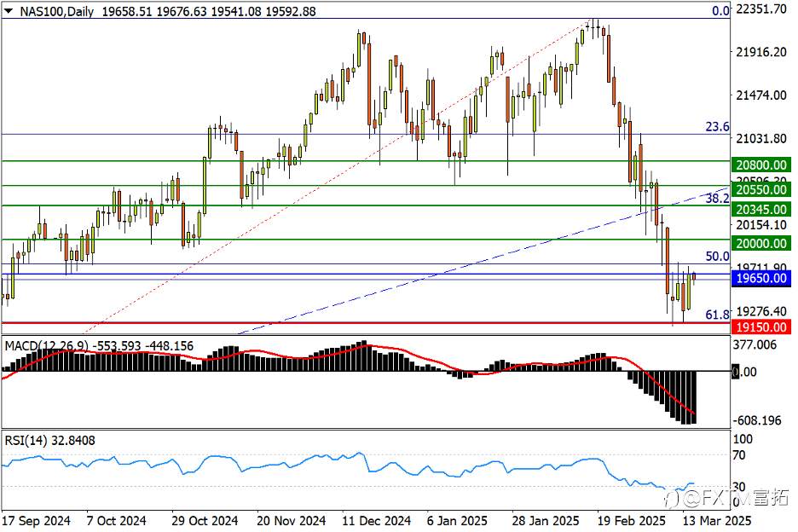
Task: Click the 61.8 Fibonacci level label
Action: [717, 315]
